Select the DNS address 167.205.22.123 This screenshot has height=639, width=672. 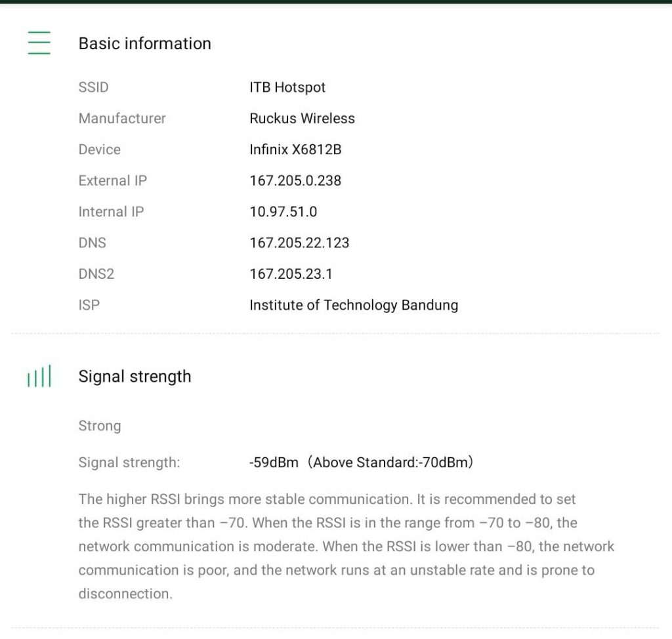point(299,243)
